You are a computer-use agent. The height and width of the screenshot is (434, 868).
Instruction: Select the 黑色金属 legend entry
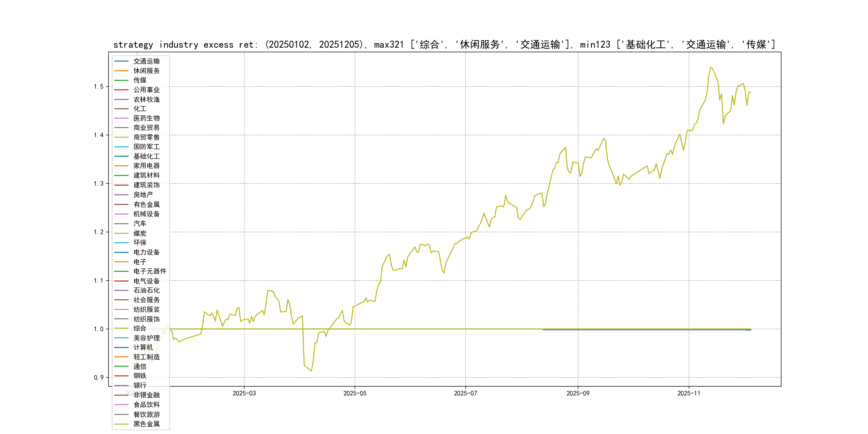(x=146, y=424)
